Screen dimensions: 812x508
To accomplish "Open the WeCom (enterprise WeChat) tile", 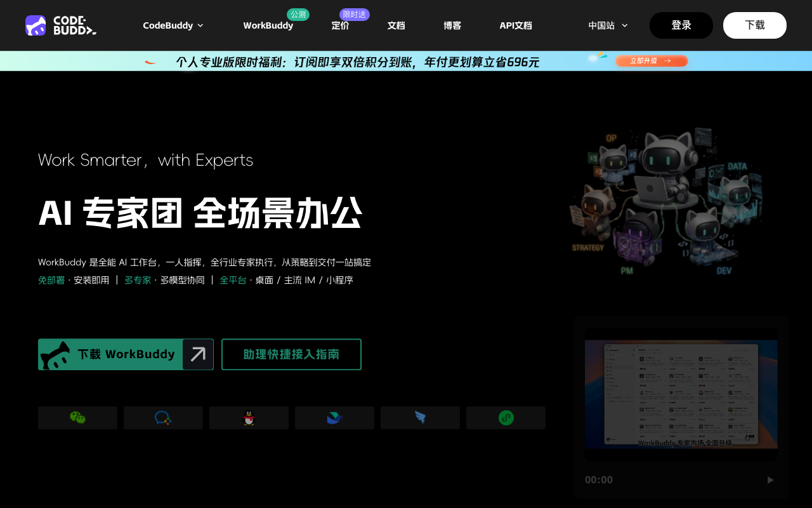I will 163,418.
